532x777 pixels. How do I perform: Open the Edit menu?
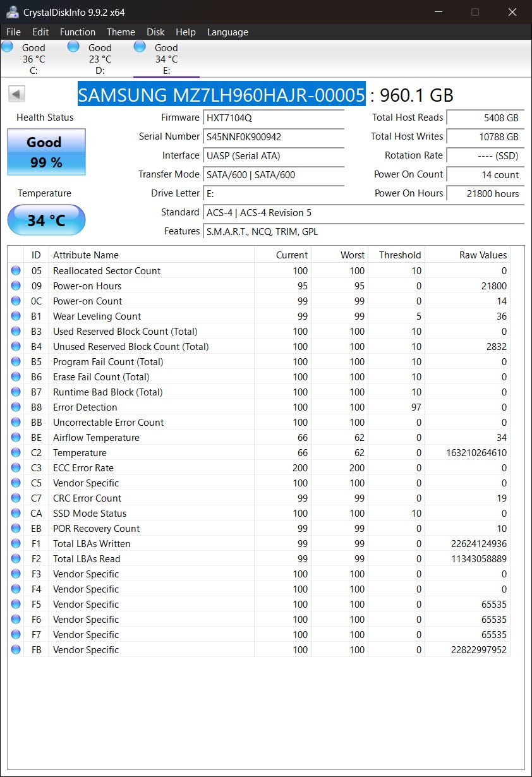(40, 32)
